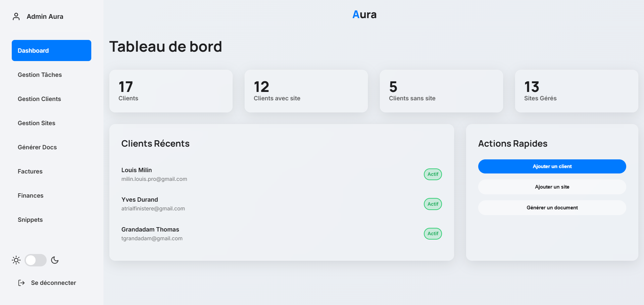
Task: Navigate to Gestion Tâches
Action: coord(40,74)
